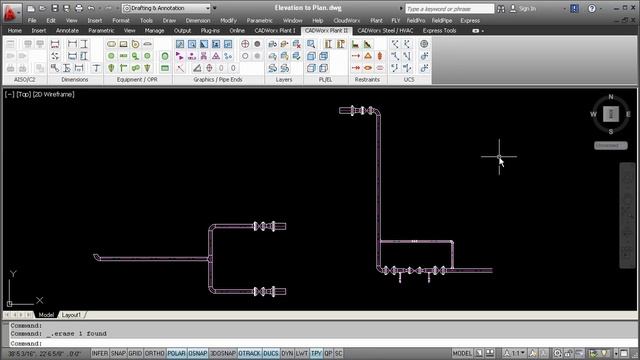The width and height of the screenshot is (640, 360).
Task: Toggle TPY transparency in status bar
Action: pyautogui.click(x=316, y=353)
